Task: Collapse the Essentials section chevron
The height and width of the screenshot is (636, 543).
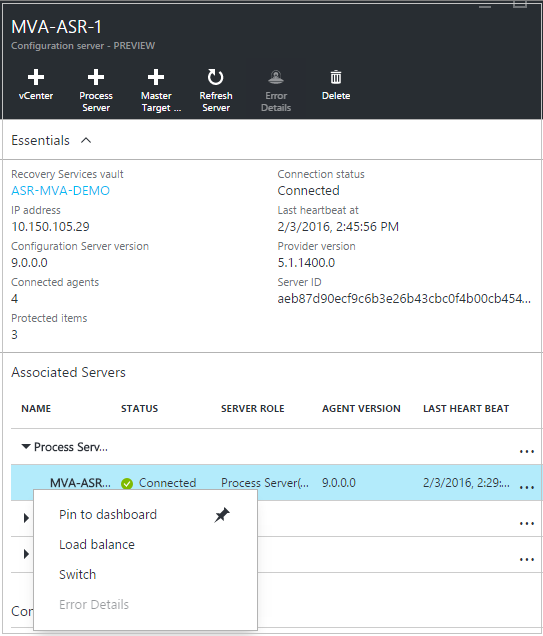Action: point(86,140)
